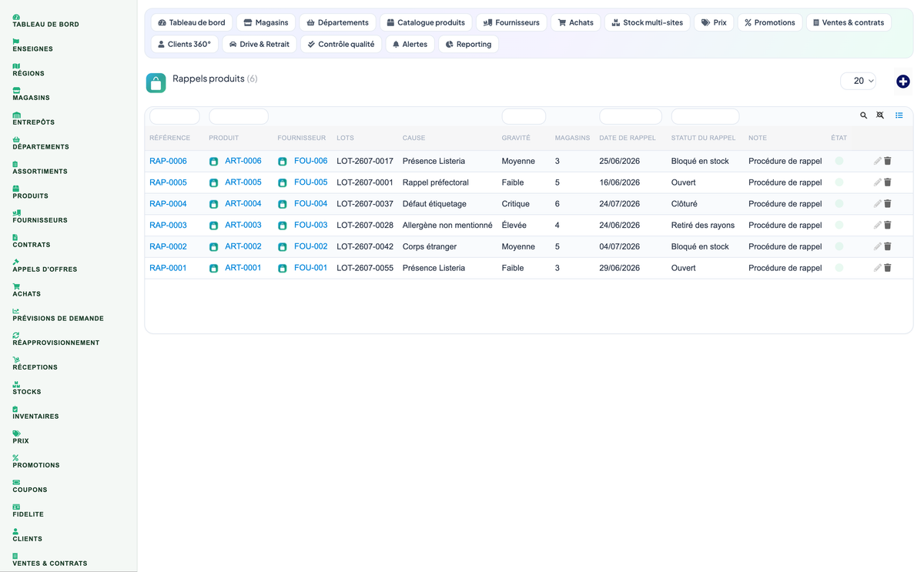924x572 pixels.
Task: Open supplier link FOU-002
Action: 311,246
